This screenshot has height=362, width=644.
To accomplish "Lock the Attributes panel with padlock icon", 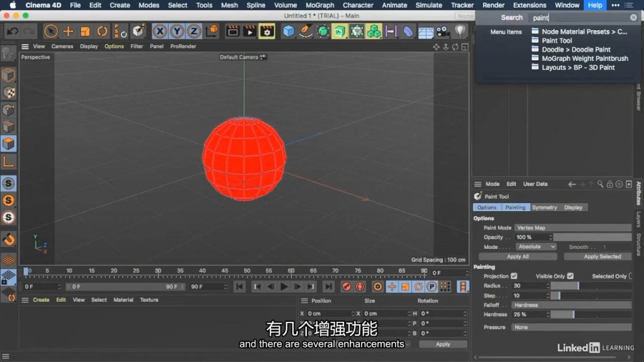I will (609, 184).
